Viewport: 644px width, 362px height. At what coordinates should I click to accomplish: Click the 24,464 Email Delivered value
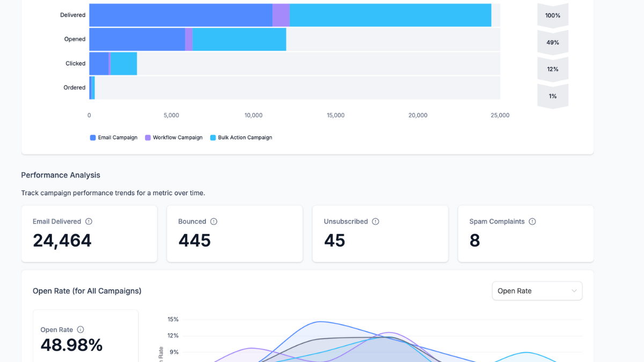click(62, 240)
